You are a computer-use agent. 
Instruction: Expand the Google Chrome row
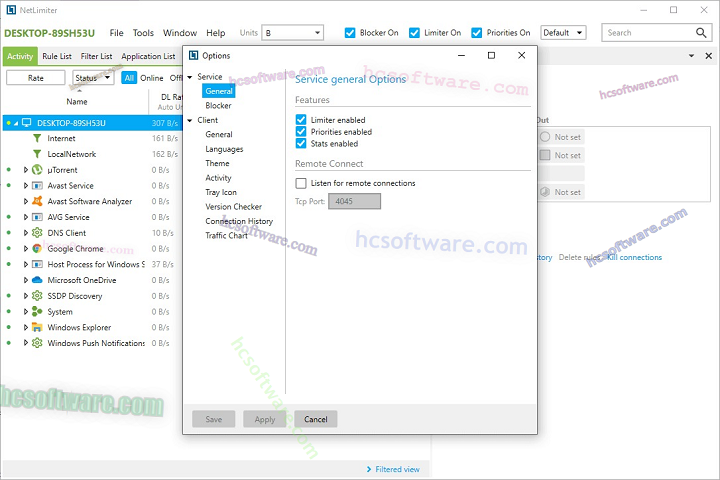(26, 248)
